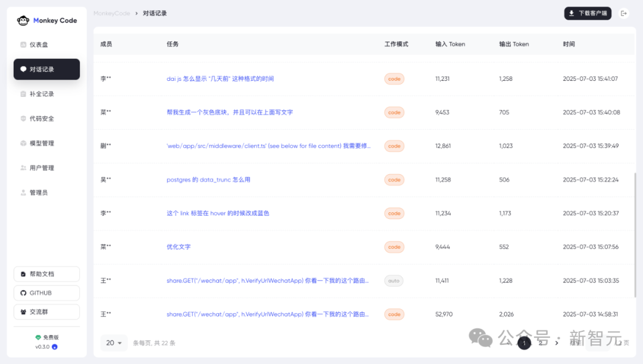Click the auto work-mode tag on 王** row
The height and width of the screenshot is (364, 643).
[x=394, y=280]
